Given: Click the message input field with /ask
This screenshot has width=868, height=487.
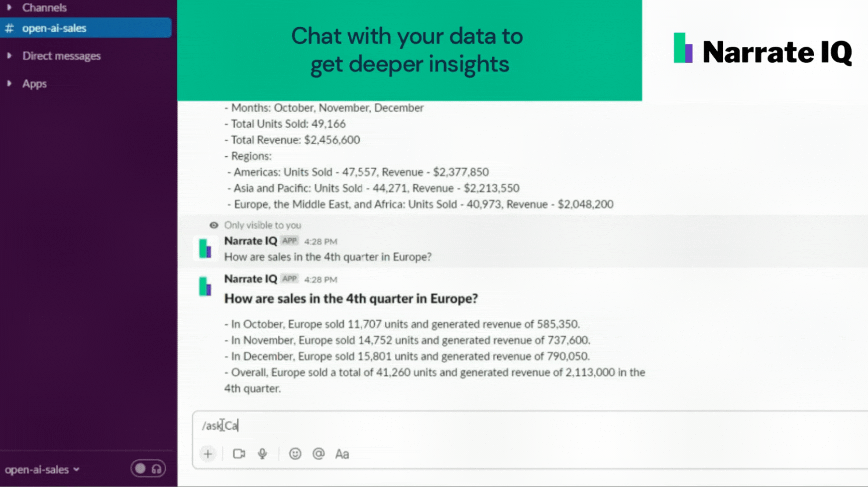Looking at the screenshot, I should pyautogui.click(x=530, y=426).
